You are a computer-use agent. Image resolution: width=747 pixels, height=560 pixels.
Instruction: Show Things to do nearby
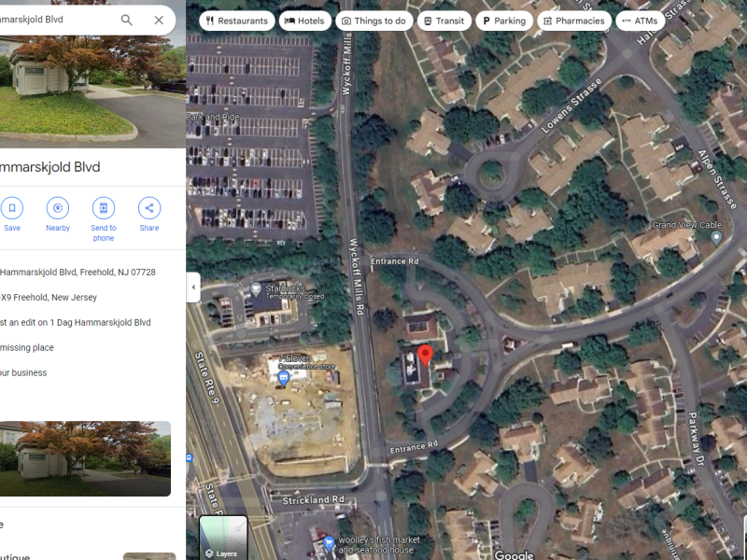tap(374, 21)
